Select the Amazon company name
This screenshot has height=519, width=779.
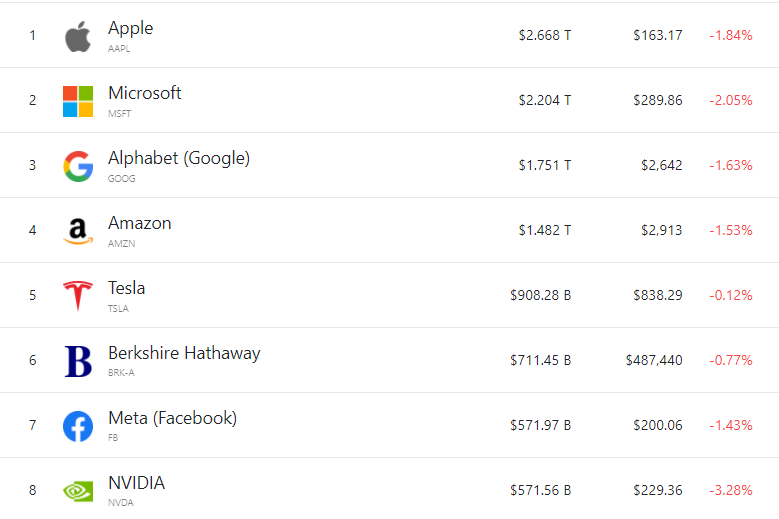140,223
